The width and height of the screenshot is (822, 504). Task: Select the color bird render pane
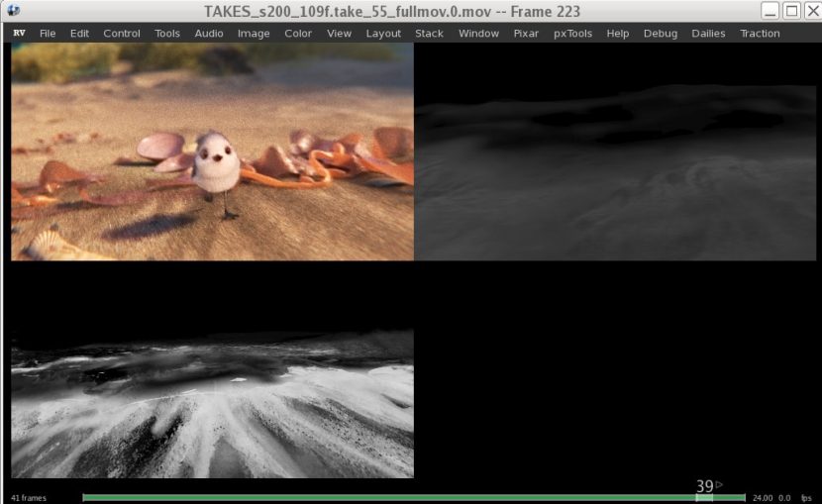point(212,151)
